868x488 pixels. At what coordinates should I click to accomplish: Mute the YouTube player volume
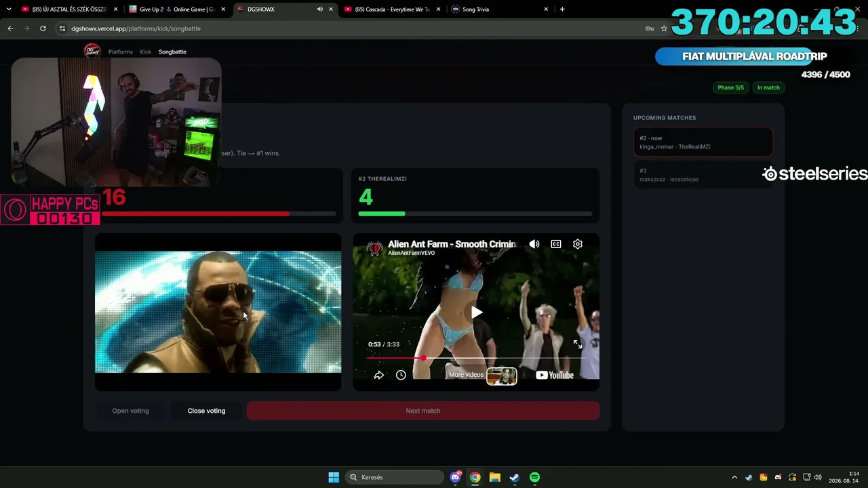tap(534, 244)
